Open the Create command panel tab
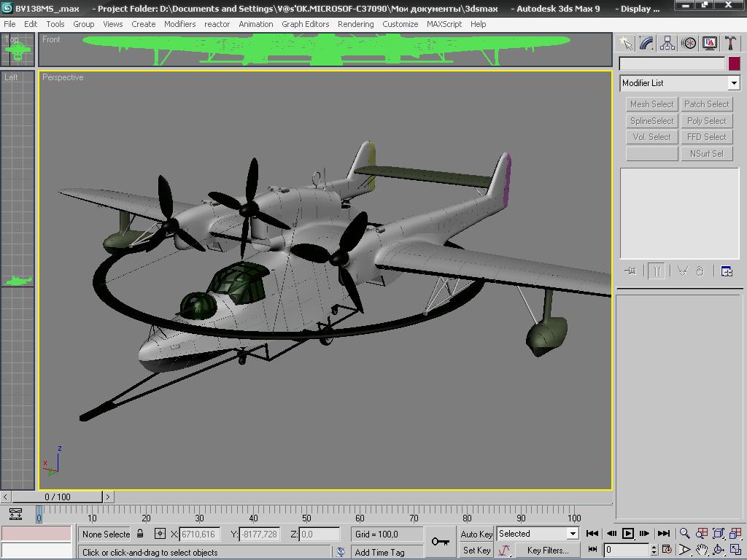Screen dimensions: 747x560 tap(625, 43)
